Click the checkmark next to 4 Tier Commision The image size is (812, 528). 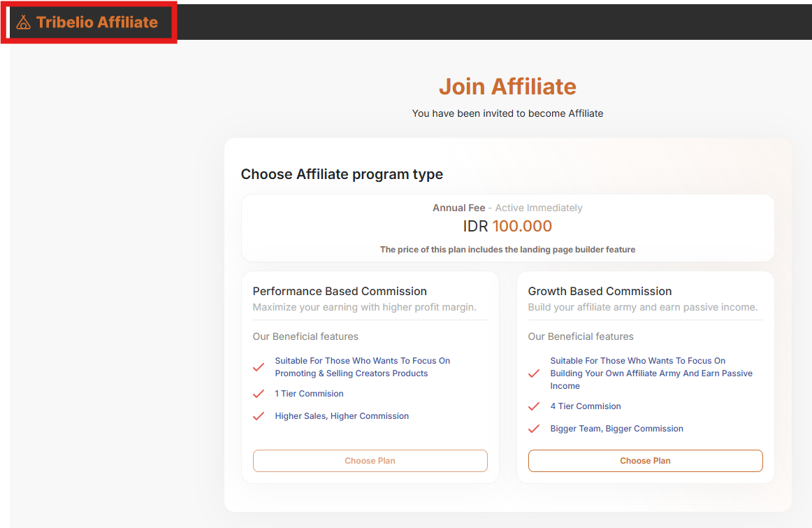(534, 406)
